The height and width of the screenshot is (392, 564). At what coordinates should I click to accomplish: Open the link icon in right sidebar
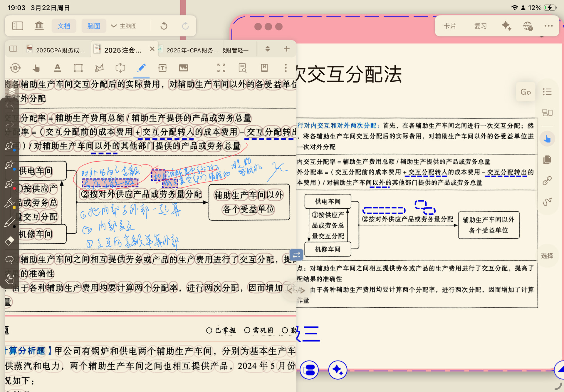click(547, 180)
